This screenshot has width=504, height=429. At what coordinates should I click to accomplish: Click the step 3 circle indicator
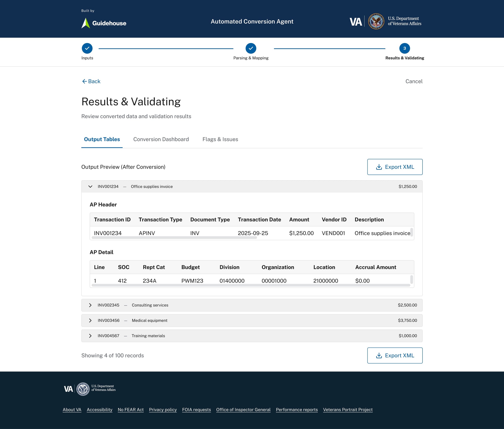pyautogui.click(x=404, y=48)
